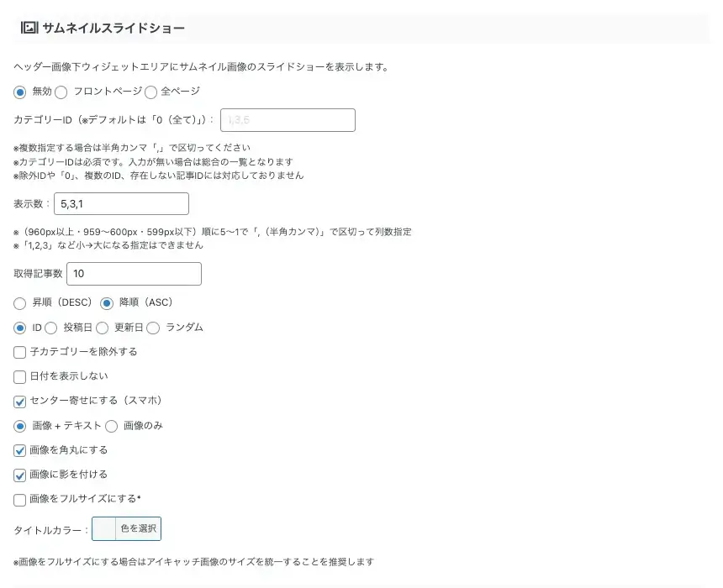Viewport: 723px width, 588px height.
Task: Check 日付を表示しない to hide dates
Action: (19, 376)
